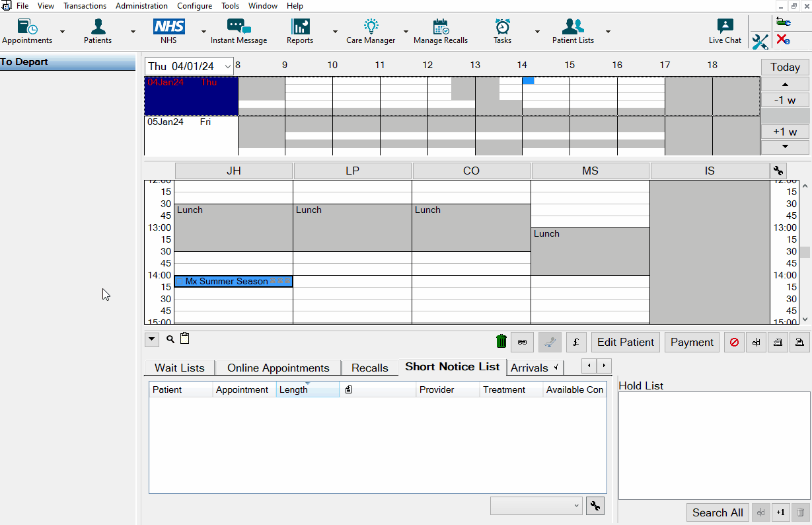Screen dimensions: 812x525
Task: Switch to the Wait Lists tab
Action: (x=180, y=368)
